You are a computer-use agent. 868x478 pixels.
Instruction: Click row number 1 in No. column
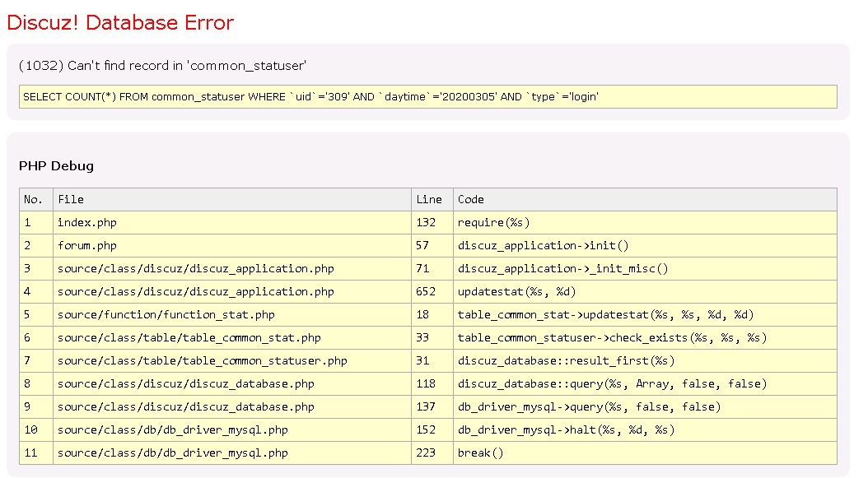tap(36, 222)
